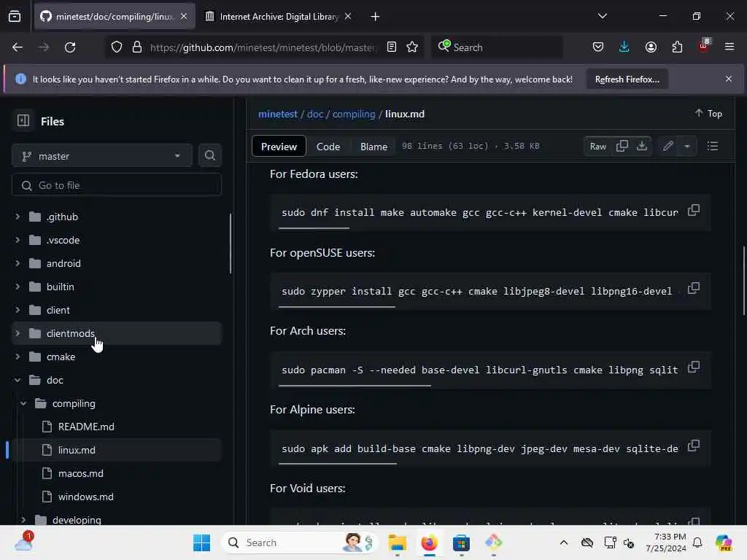Open Raw file view

pos(598,146)
